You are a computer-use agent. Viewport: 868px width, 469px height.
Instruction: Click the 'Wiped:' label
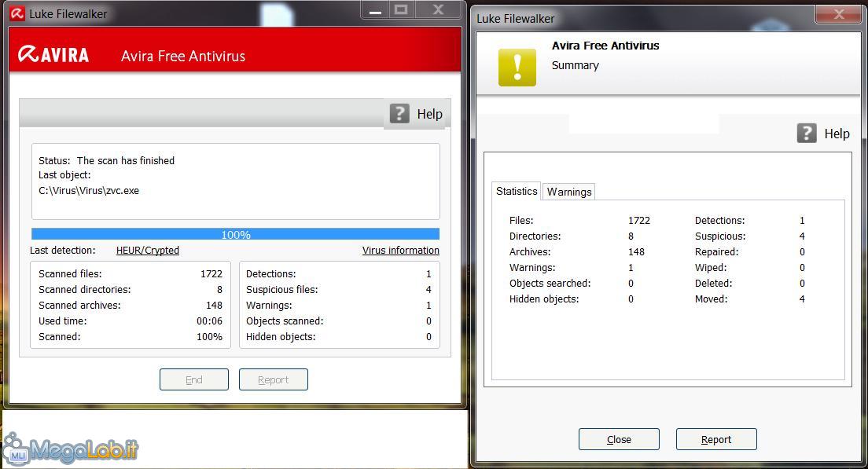pos(711,267)
